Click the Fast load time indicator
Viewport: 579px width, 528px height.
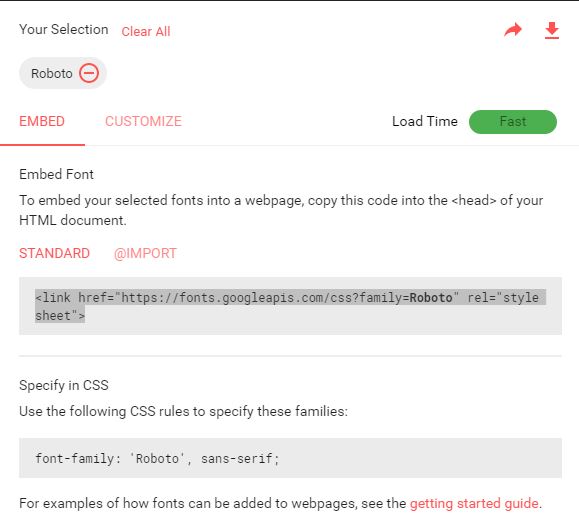point(513,121)
